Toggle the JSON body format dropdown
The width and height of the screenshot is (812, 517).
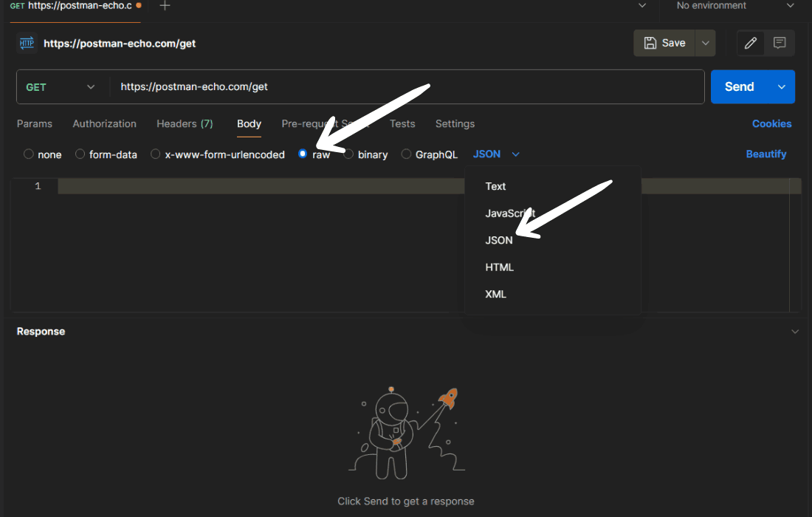(496, 154)
